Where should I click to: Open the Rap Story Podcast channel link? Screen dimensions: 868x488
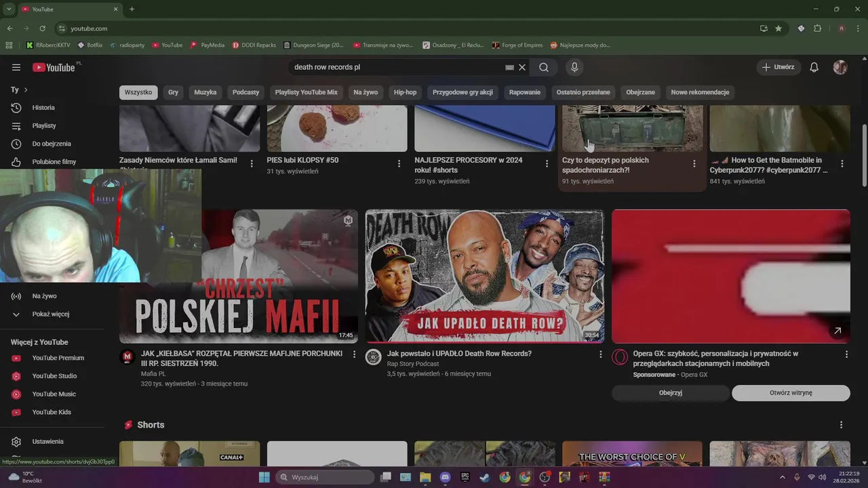413,364
